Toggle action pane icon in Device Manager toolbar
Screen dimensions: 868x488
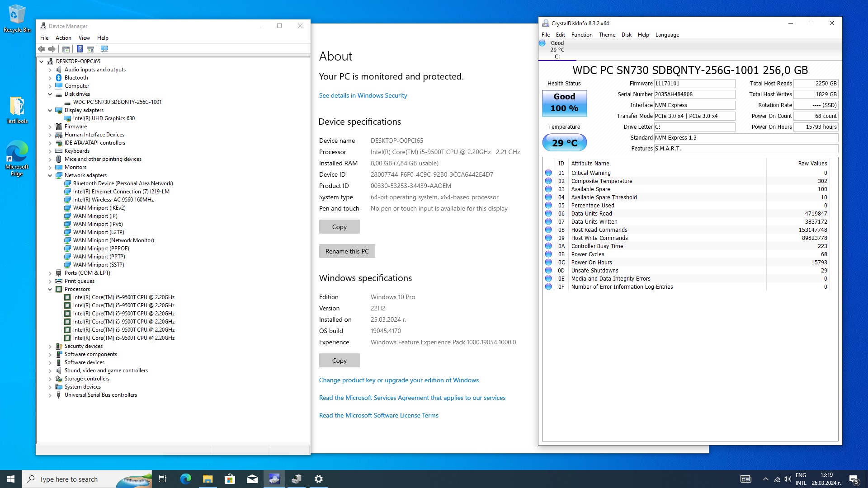[x=90, y=49]
